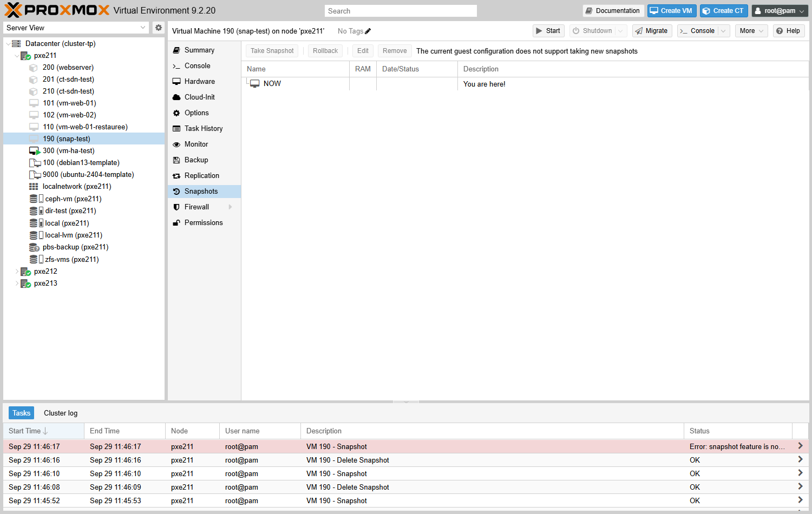Click the Create CT button

click(724, 11)
